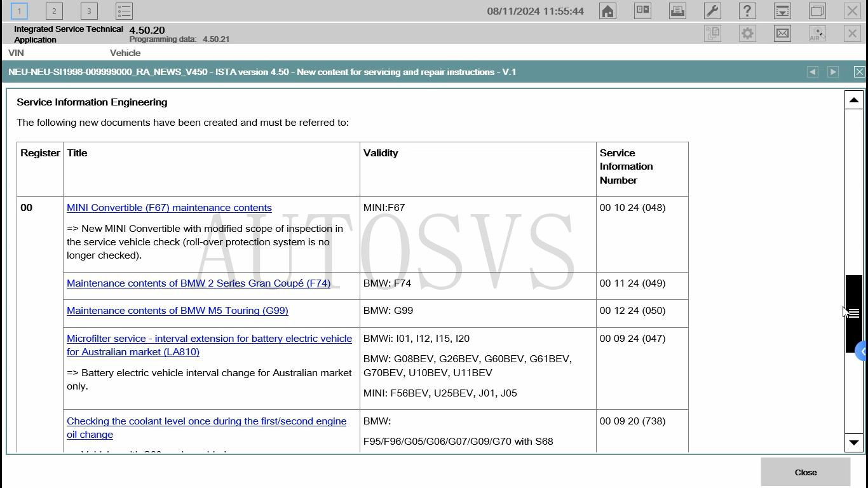Click the printer icon in toolbar
868x488 pixels.
pos(677,11)
